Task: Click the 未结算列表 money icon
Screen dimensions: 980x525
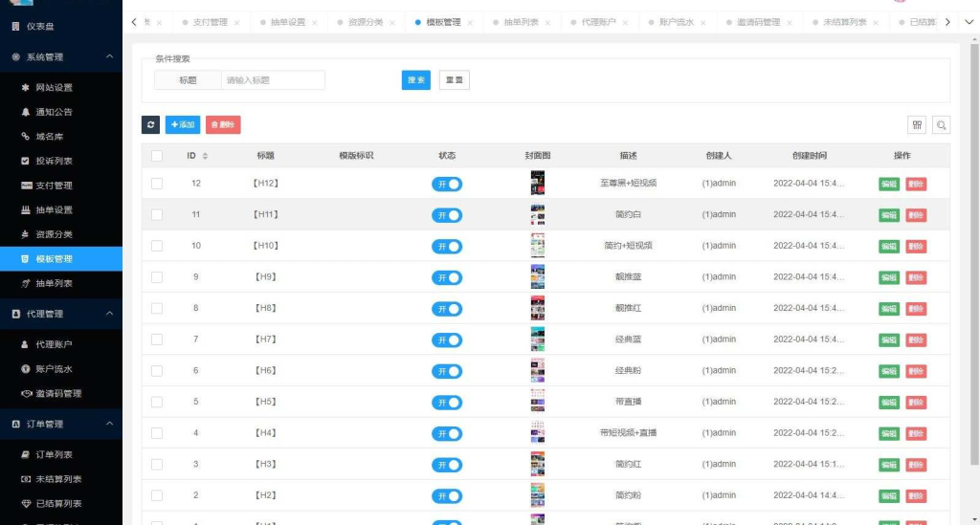Action: point(26,479)
